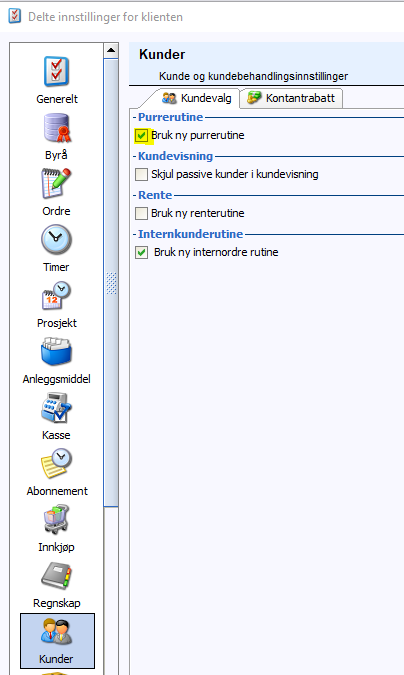
Task: Open the Kasse register icon
Action: pyautogui.click(x=56, y=408)
